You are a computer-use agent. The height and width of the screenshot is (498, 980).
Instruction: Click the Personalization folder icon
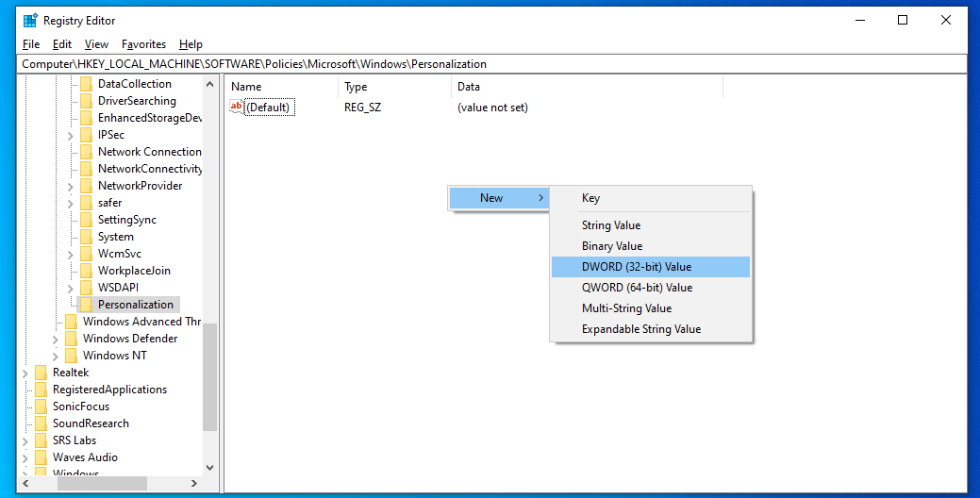[87, 305]
